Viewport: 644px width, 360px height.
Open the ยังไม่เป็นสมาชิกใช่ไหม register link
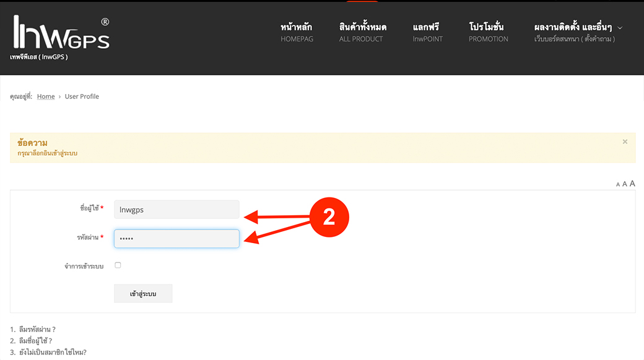tap(52, 353)
